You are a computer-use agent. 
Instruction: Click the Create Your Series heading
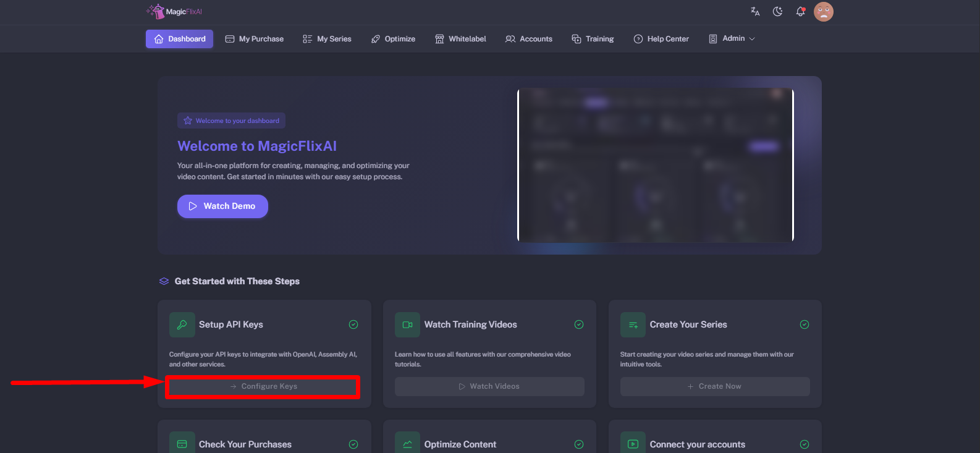pos(688,324)
